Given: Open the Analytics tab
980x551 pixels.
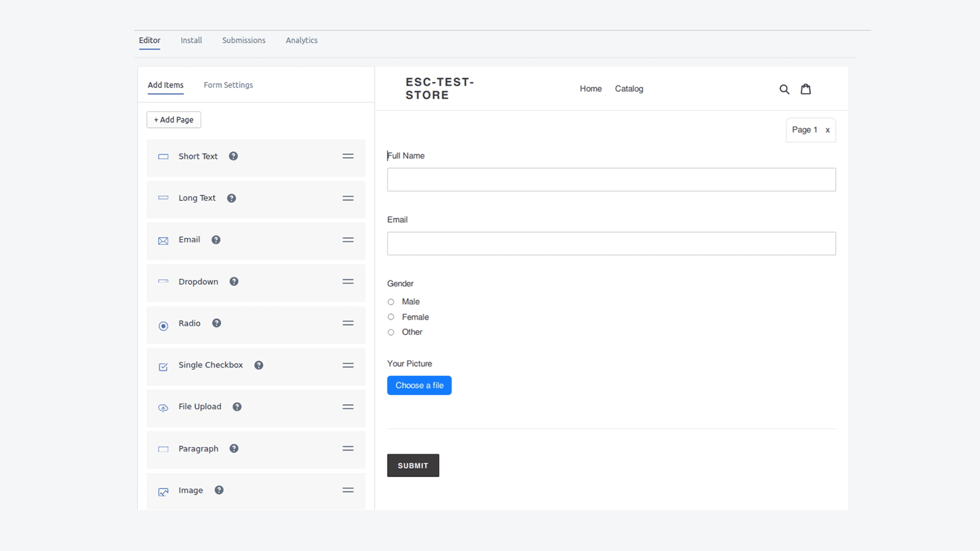Looking at the screenshot, I should coord(301,40).
